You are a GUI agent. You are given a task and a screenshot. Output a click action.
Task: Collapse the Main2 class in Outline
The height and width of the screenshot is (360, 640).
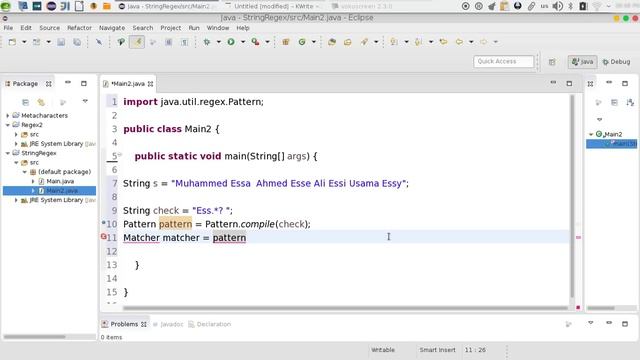(591, 134)
